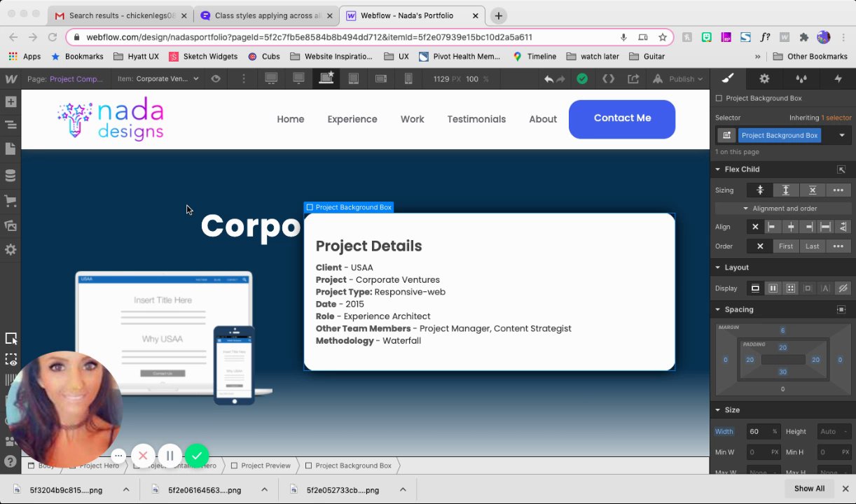Select the Grow if possible sizing option
This screenshot has width=856, height=504.
786,190
